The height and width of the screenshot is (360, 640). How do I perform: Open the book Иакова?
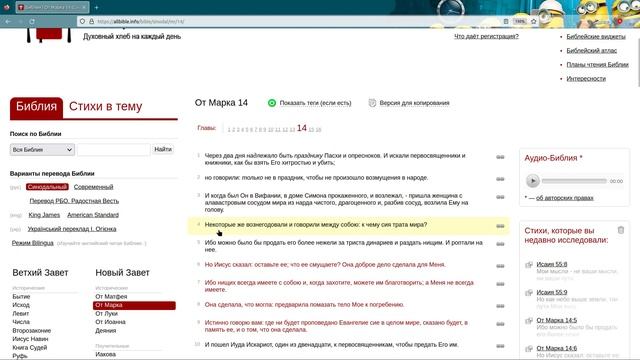pyautogui.click(x=105, y=355)
